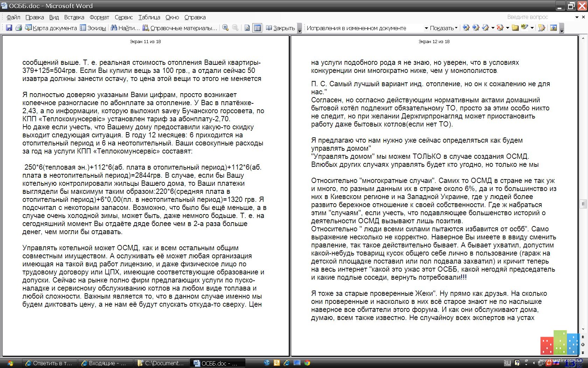Click the Windows Start button
Image resolution: width=588 pixels, height=368 pixels.
(x=10, y=363)
